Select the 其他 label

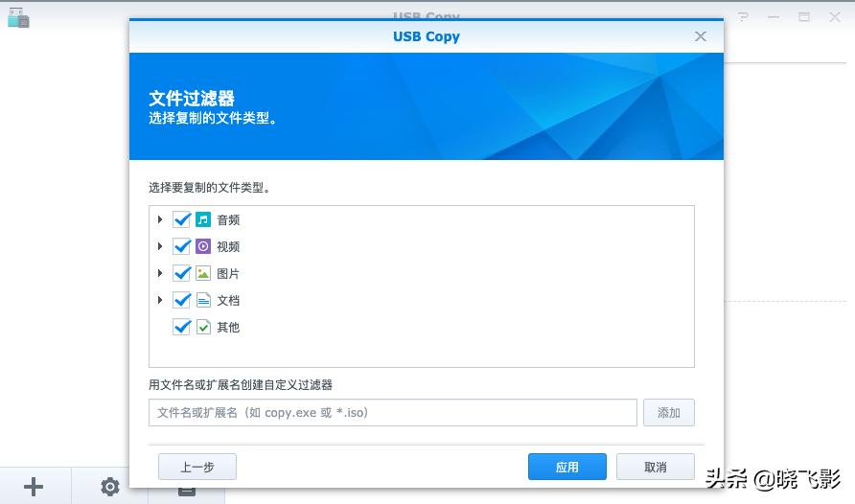[228, 328]
